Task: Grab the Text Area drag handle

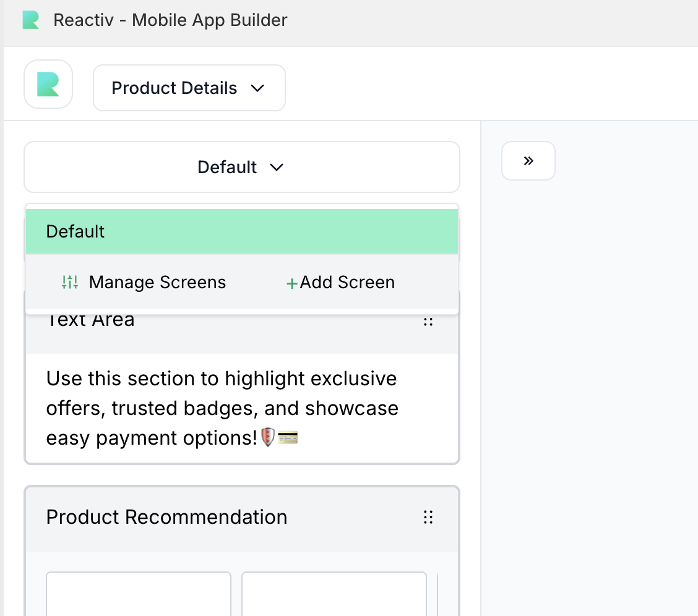Action: (x=428, y=321)
